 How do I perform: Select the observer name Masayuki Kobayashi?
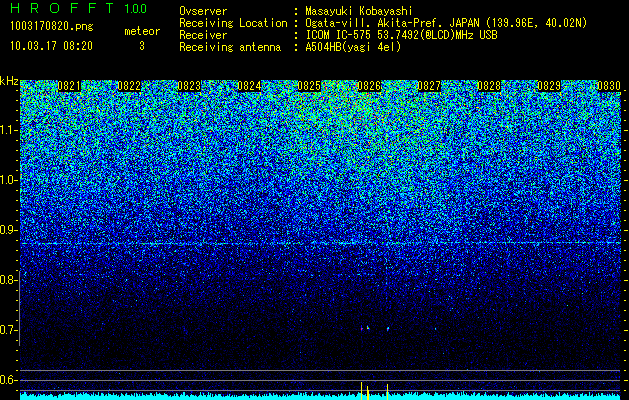pos(359,11)
